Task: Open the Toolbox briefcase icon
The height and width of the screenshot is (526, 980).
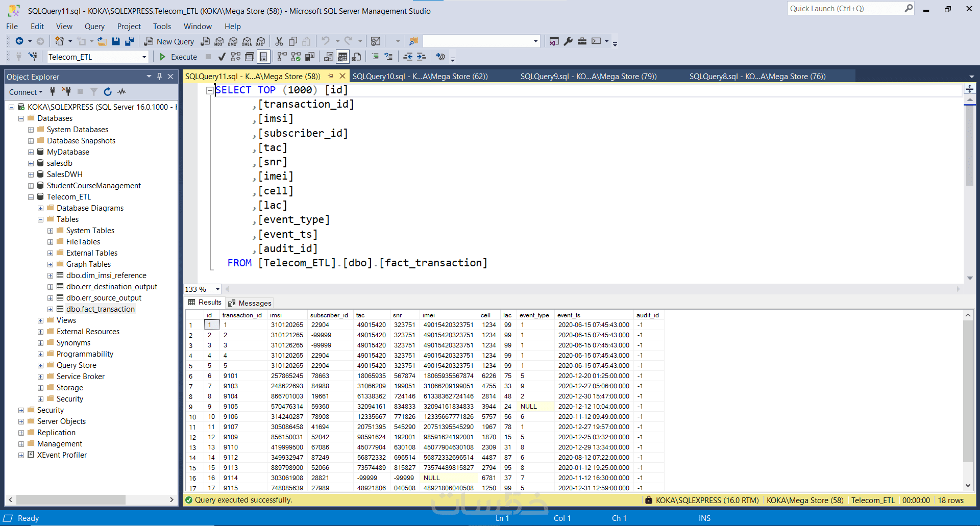Action: (582, 41)
